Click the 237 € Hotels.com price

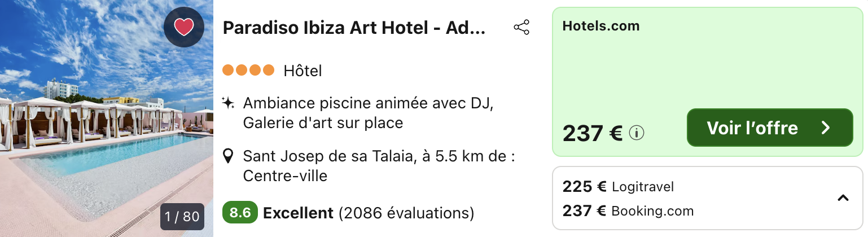coord(592,133)
